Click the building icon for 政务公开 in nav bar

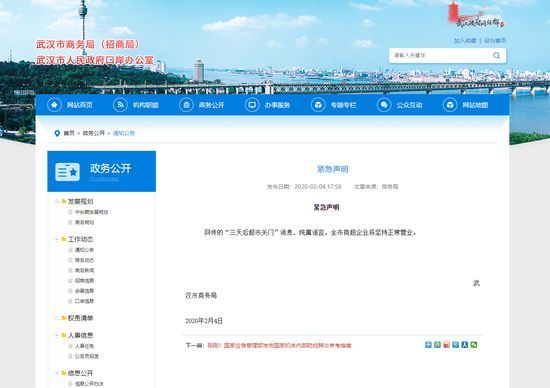coord(186,105)
